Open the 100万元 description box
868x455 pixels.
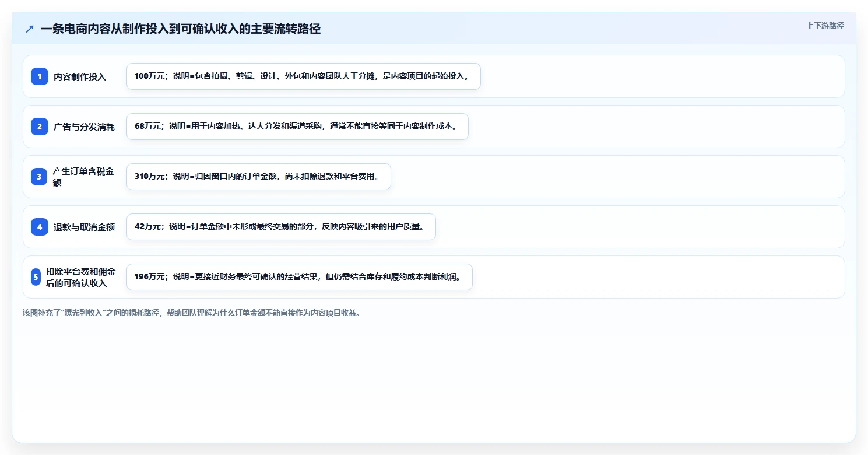point(304,76)
